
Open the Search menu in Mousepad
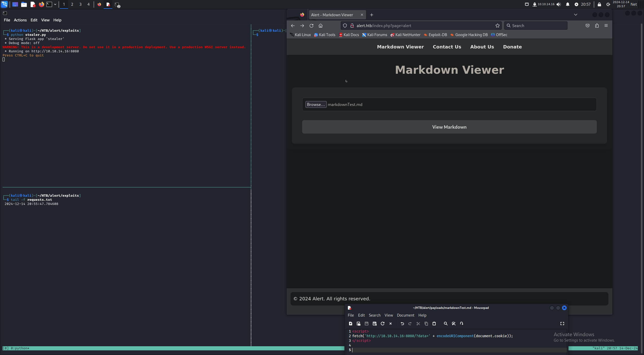(375, 315)
